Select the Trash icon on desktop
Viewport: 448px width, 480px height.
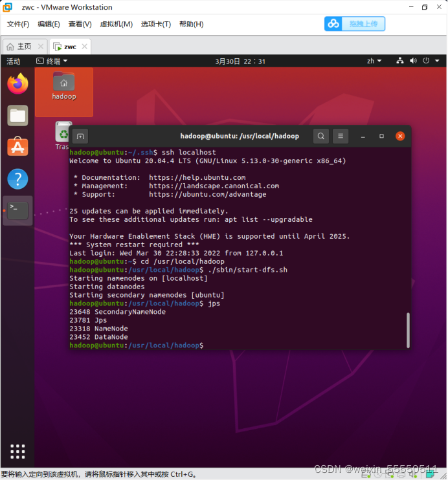63,136
